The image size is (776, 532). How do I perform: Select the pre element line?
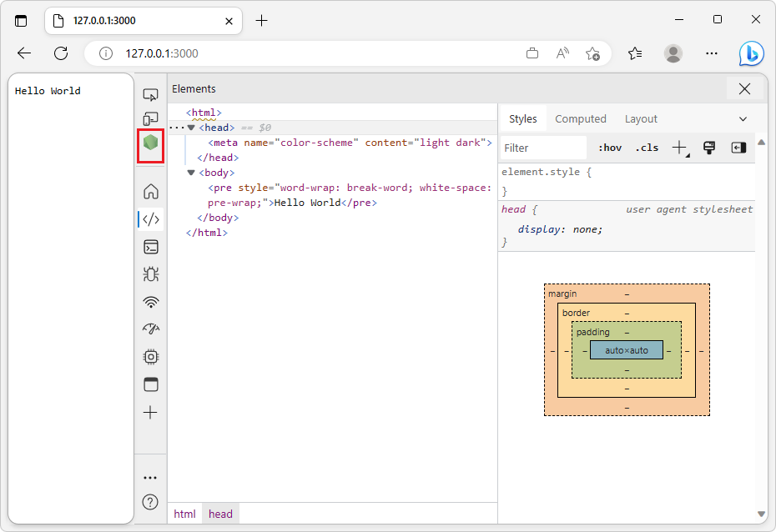pos(350,195)
